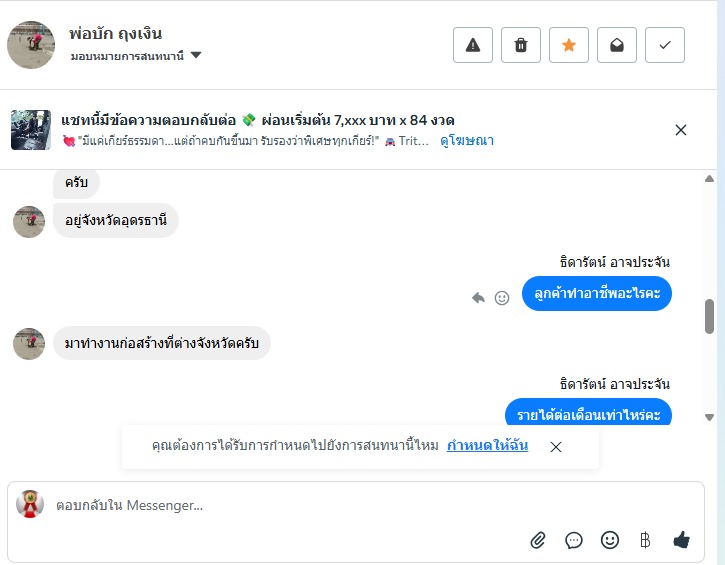Click the chat scrollbar down arrow
The image size is (725, 565).
click(710, 417)
